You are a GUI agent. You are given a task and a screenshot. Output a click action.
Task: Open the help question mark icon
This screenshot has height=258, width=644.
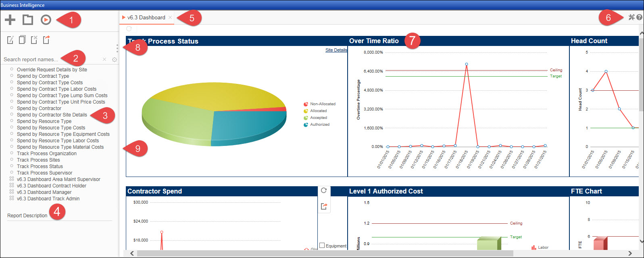tap(639, 17)
